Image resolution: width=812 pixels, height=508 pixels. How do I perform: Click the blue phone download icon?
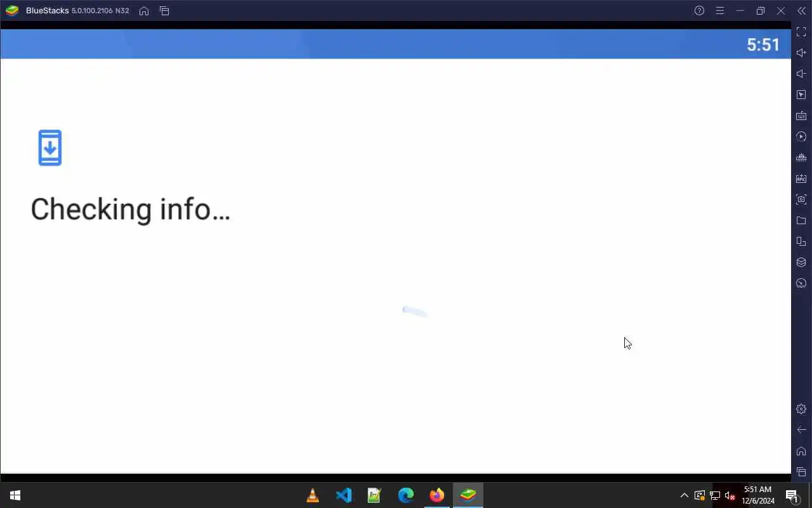coord(50,148)
